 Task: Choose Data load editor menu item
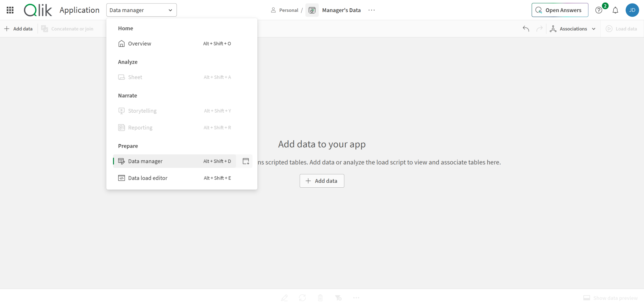click(x=148, y=178)
